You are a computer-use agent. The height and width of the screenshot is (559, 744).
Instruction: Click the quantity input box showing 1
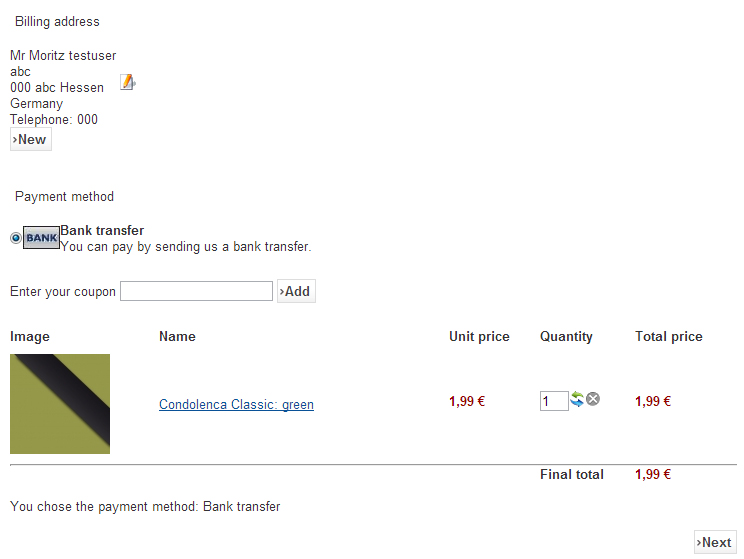click(x=554, y=401)
